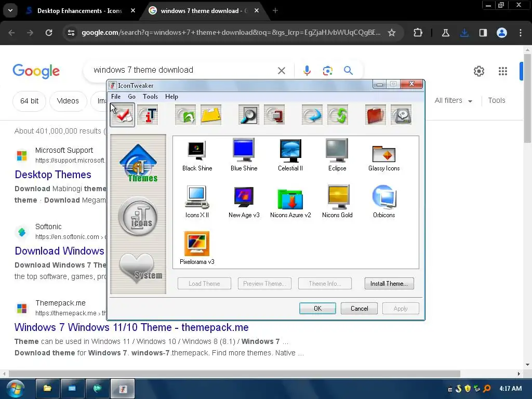Click the Google logo
This screenshot has height=399, width=532.
point(36,71)
